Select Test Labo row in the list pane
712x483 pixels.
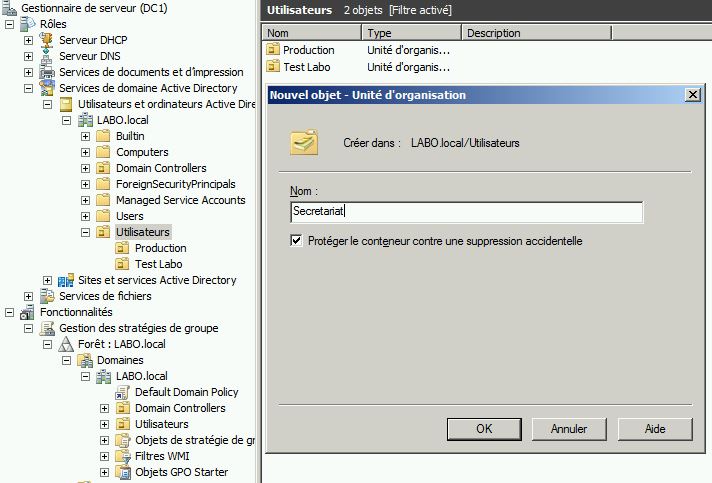click(307, 67)
